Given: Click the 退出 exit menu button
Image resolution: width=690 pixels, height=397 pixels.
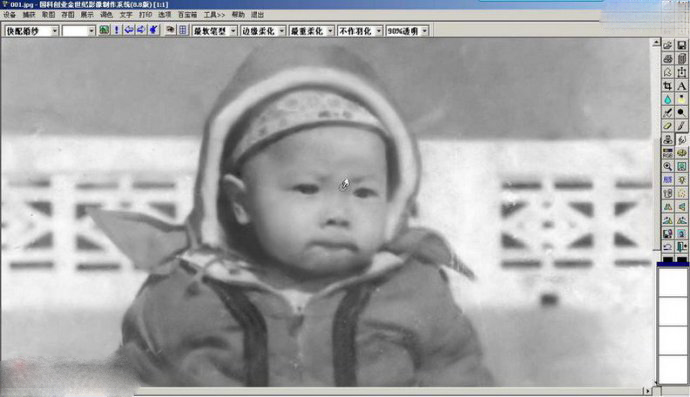Looking at the screenshot, I should pyautogui.click(x=257, y=15).
